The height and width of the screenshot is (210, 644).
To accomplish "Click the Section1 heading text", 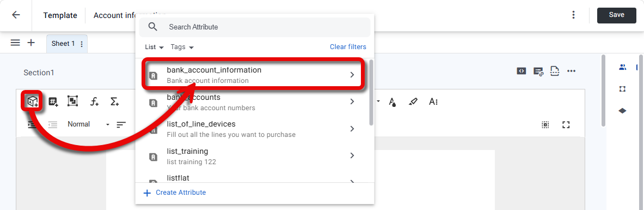I will [39, 73].
